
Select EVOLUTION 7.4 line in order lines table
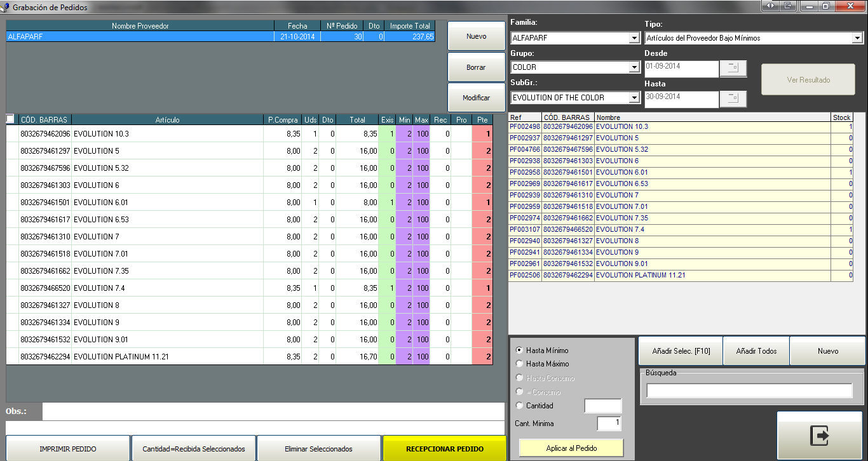[x=249, y=288]
